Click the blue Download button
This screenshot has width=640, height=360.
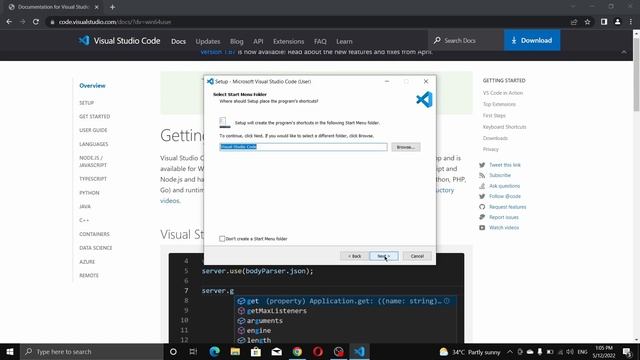(532, 40)
